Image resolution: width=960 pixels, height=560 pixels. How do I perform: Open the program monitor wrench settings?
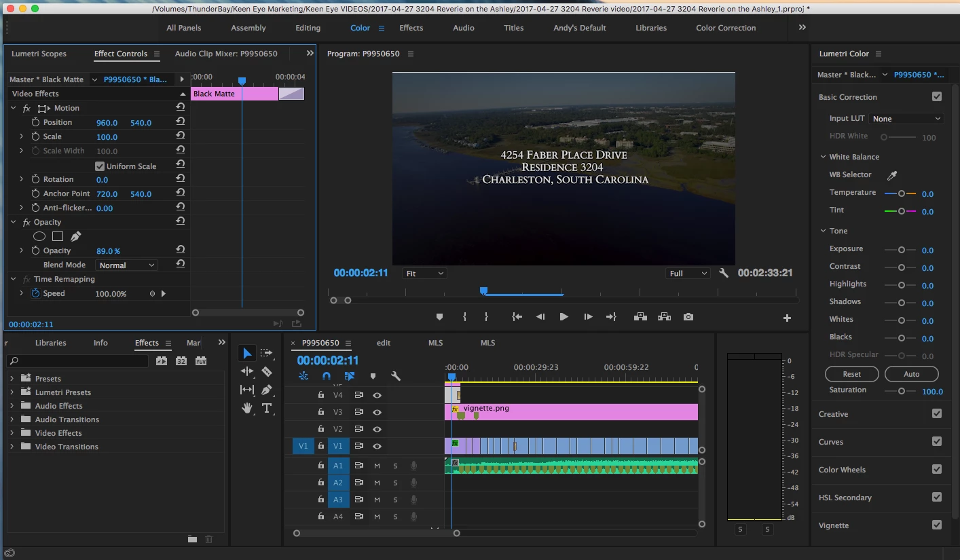pos(724,273)
